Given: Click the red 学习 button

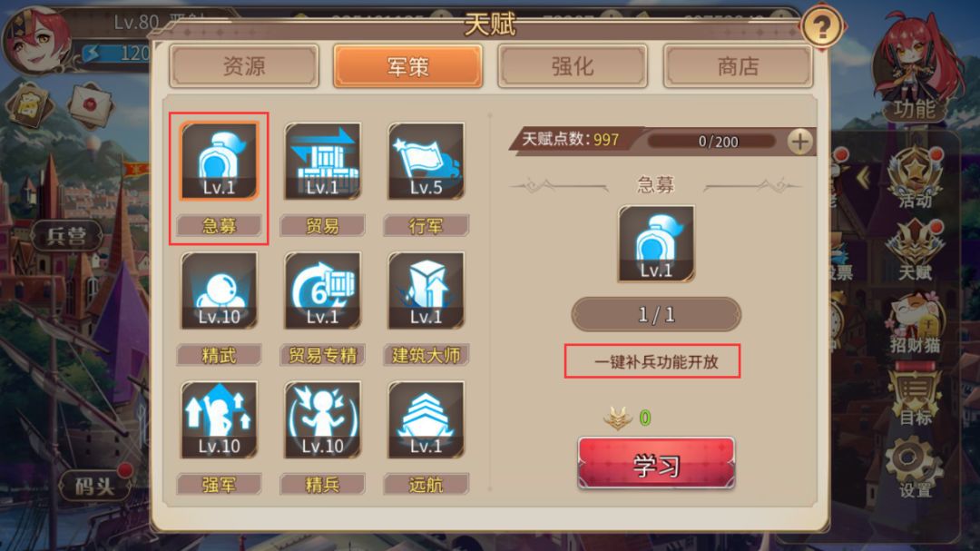Looking at the screenshot, I should [x=656, y=464].
